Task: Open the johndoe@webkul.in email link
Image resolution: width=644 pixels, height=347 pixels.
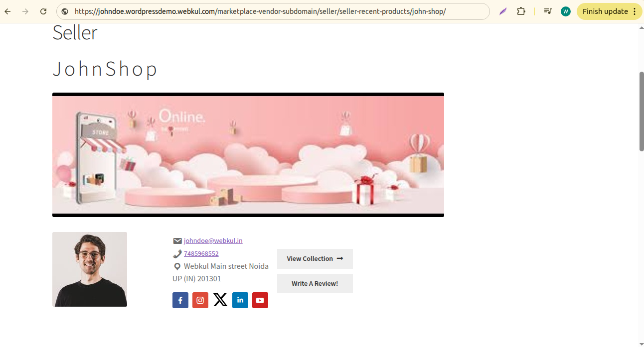Action: pos(212,240)
